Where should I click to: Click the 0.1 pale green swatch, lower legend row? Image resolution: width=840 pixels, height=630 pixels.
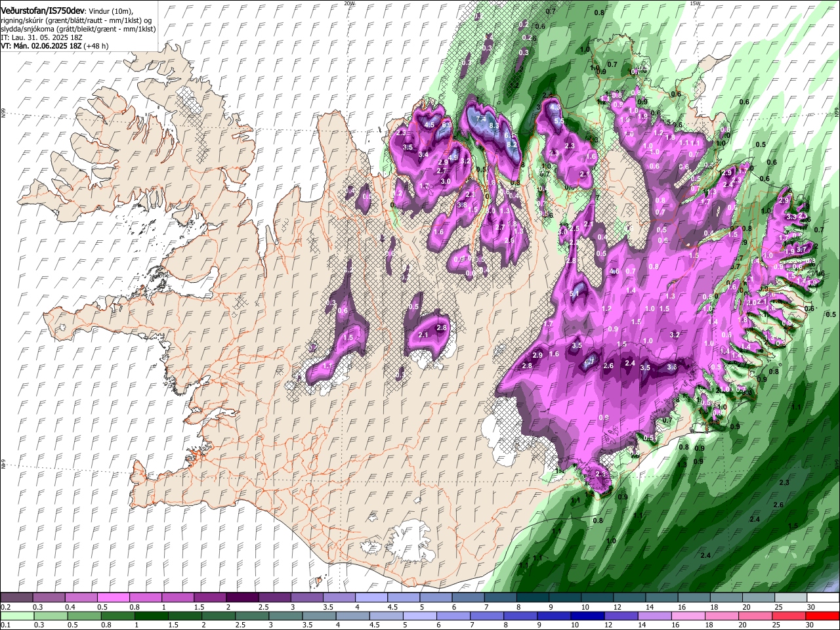(17, 616)
